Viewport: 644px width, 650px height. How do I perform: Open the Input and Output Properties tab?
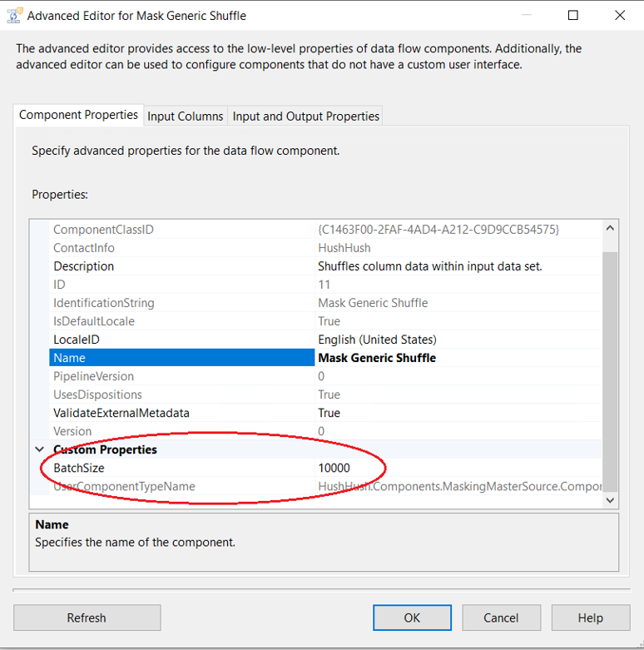[305, 117]
